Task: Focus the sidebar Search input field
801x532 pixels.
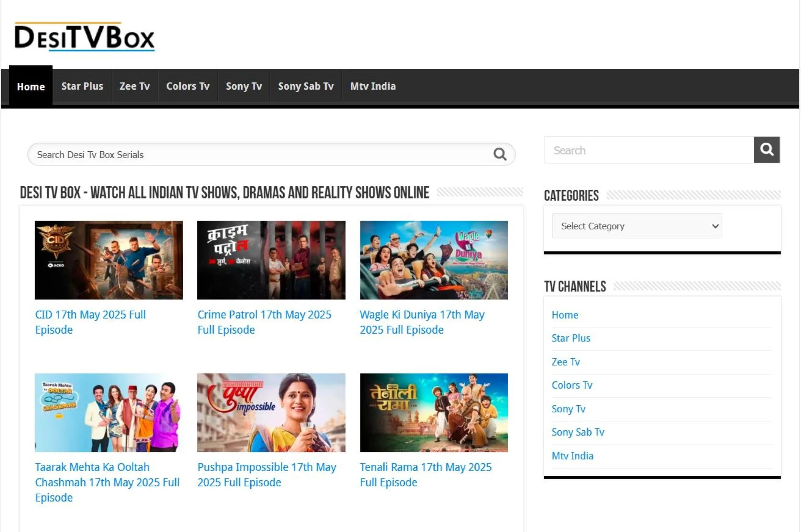Action: point(649,150)
